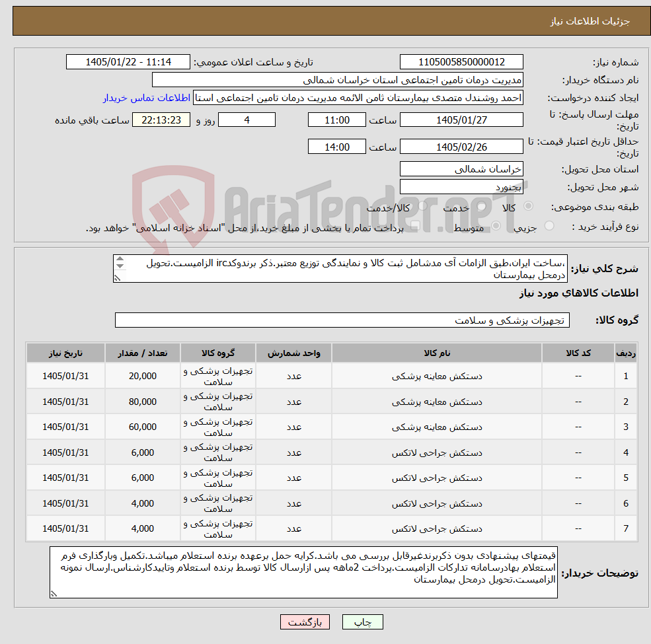Click the page title جزئیات اطلاعات نیاز
Image resolution: width=651 pixels, height=644 pixels.
(590, 21)
